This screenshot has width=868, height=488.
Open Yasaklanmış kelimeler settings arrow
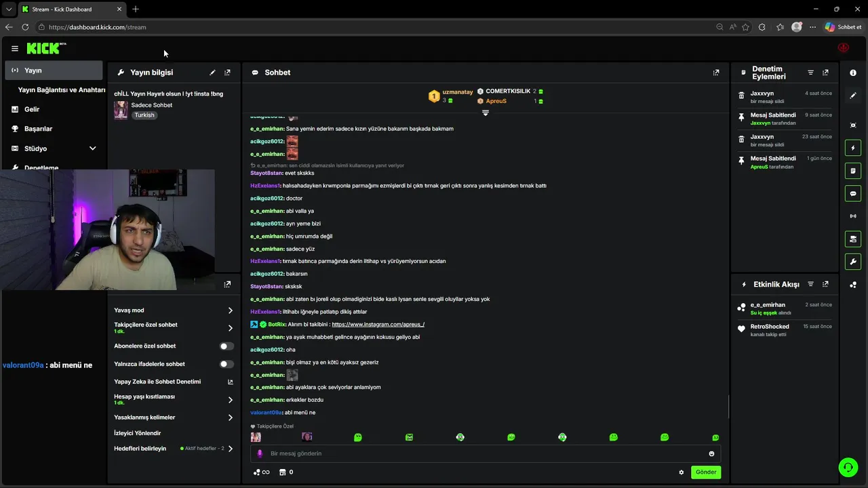point(231,418)
